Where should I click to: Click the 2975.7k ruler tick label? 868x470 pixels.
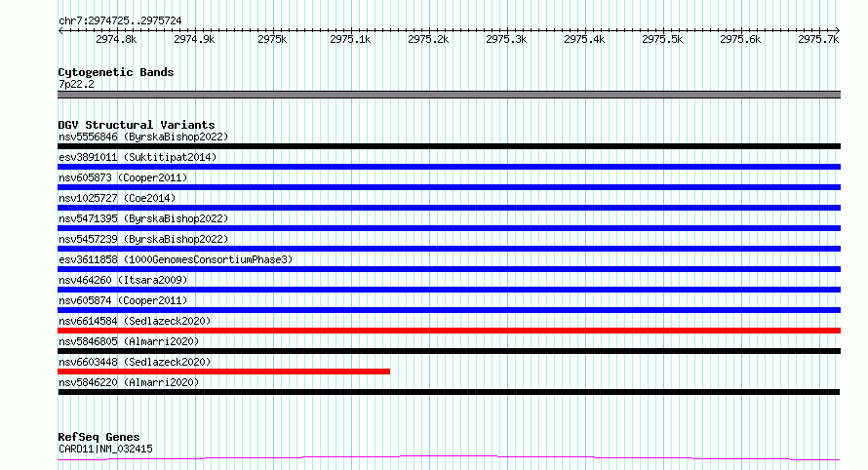(x=818, y=39)
